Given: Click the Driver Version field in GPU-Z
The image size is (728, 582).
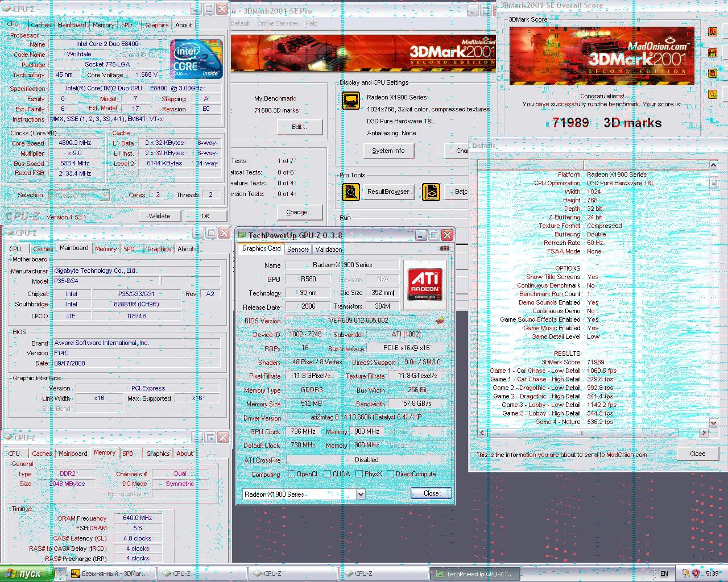Looking at the screenshot, I should pyautogui.click(x=366, y=418).
